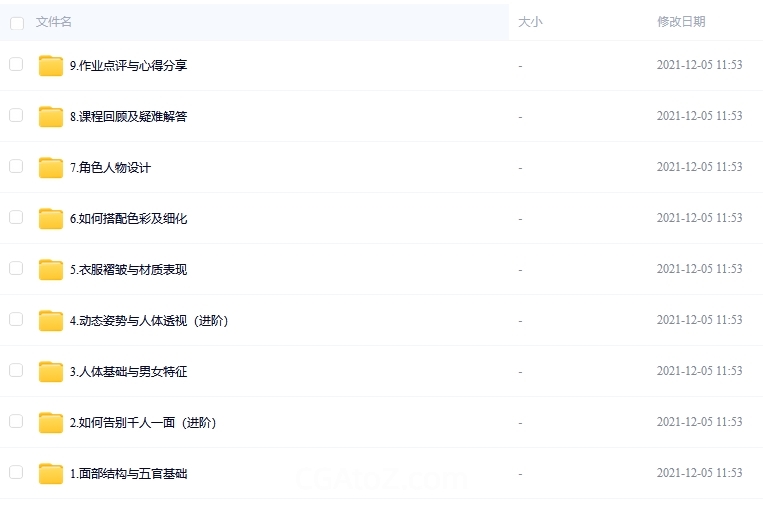Click folder icon for 3.人体基础与男女特征
The height and width of the screenshot is (509, 763).
point(51,372)
